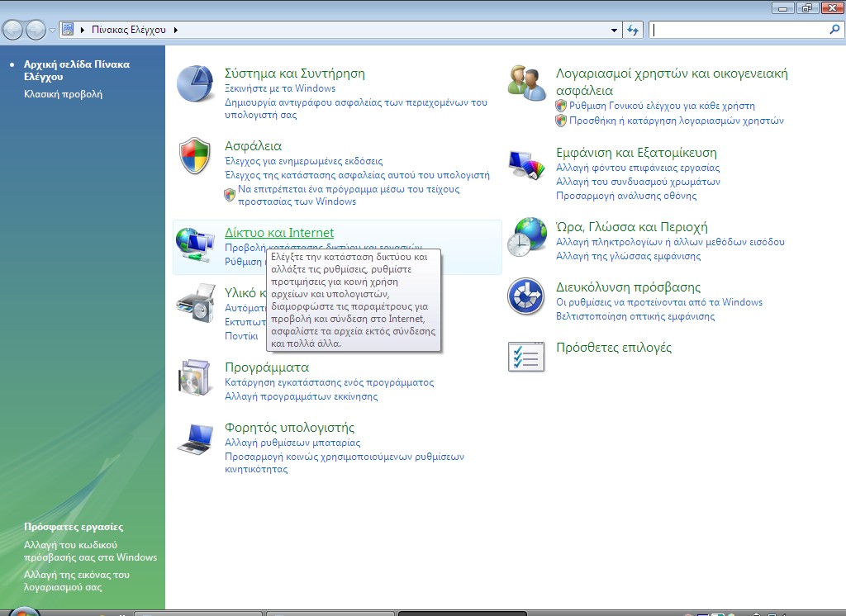
Task: Open Έλεγχος της κατάστασης ασφαλείας αυτού του υπολογιστή
Action: click(357, 175)
